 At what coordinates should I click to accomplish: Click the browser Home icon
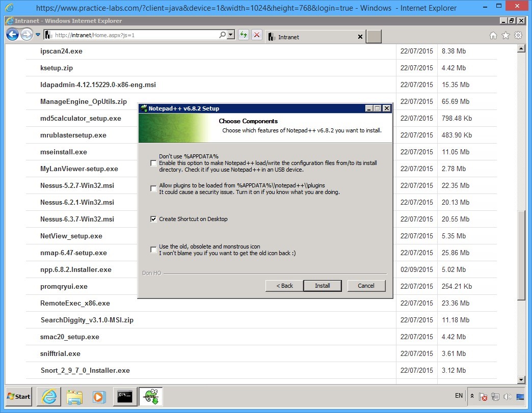[x=492, y=36]
